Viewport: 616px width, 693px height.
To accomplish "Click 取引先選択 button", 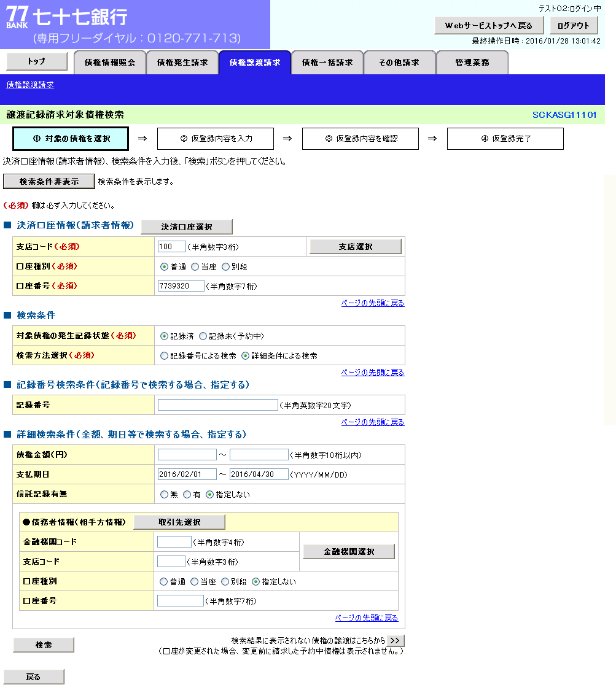I will [x=179, y=522].
